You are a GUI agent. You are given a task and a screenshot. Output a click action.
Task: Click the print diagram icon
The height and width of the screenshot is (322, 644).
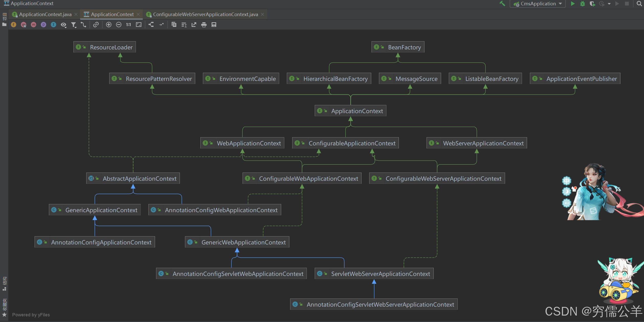point(204,25)
